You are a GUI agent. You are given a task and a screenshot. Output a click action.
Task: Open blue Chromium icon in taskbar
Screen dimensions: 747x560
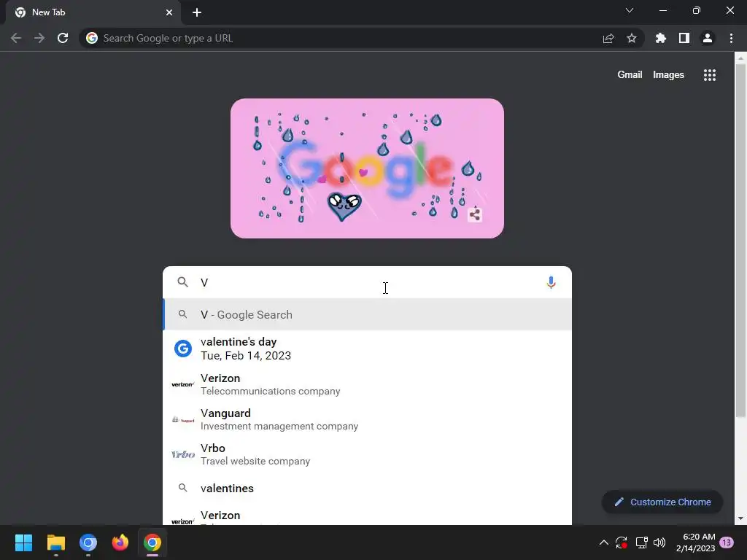click(88, 542)
